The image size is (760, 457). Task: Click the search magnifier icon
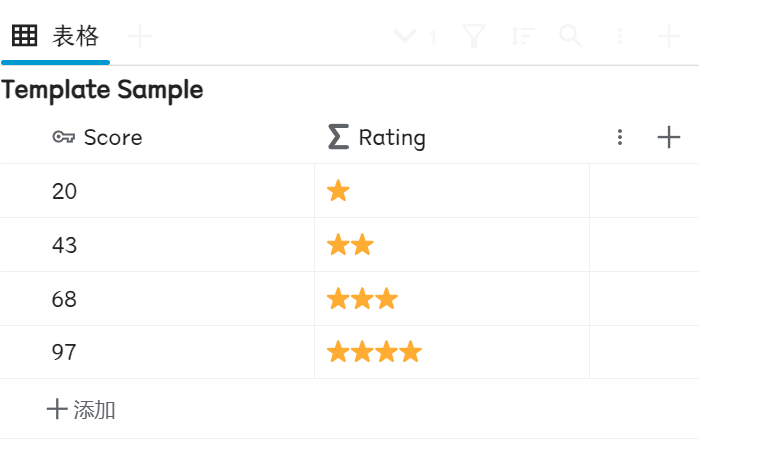point(571,37)
